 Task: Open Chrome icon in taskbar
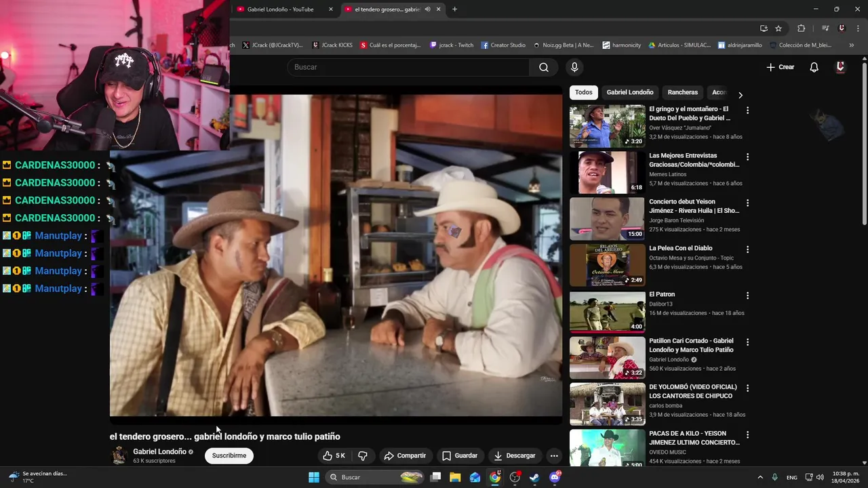click(x=495, y=477)
